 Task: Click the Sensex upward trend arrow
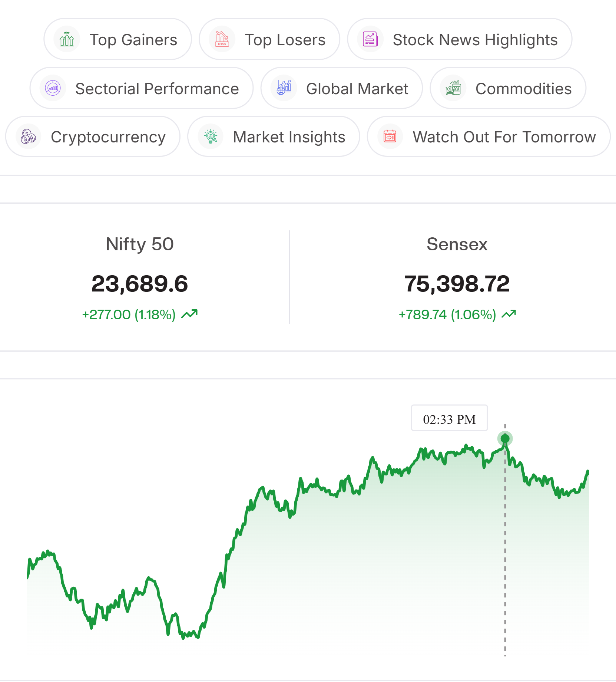coord(509,314)
